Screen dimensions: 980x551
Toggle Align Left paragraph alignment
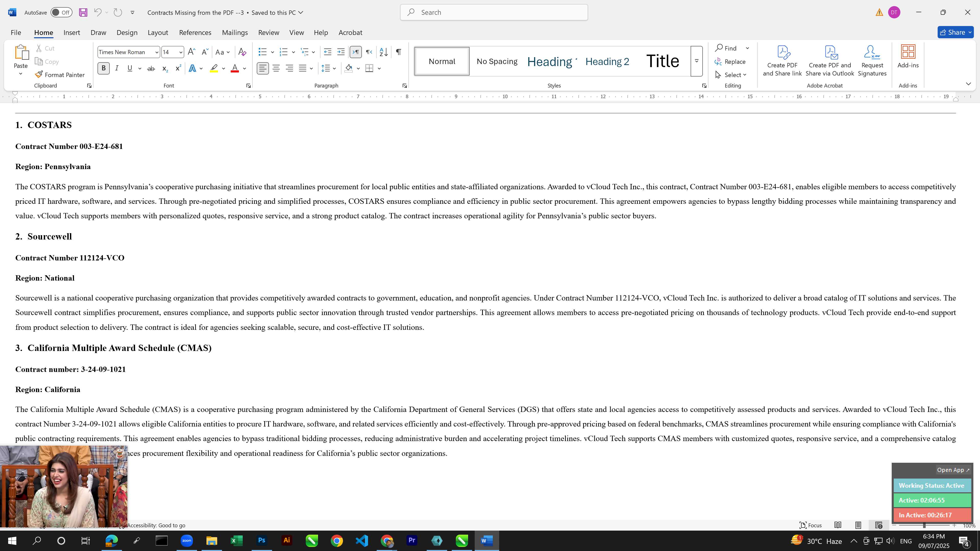pyautogui.click(x=263, y=68)
